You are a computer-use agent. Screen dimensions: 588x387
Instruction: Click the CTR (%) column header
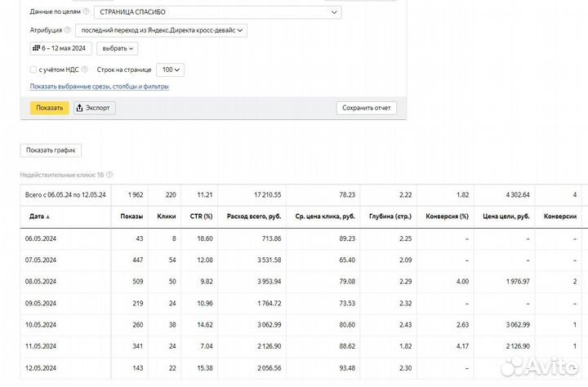click(x=202, y=216)
